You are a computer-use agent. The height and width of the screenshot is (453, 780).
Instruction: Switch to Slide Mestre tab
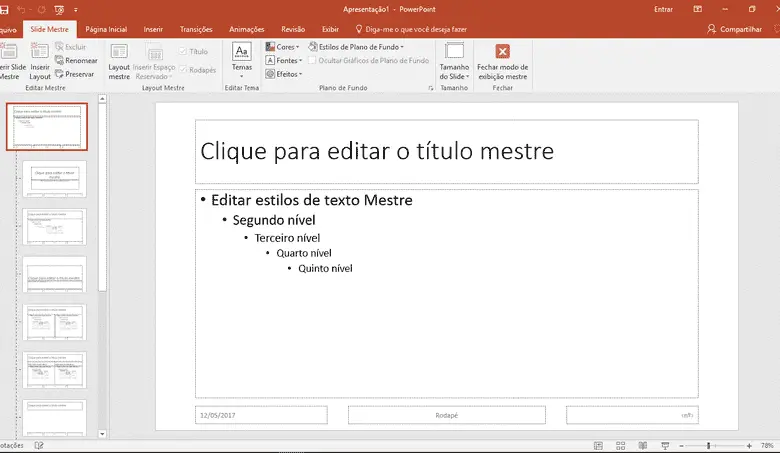49,29
